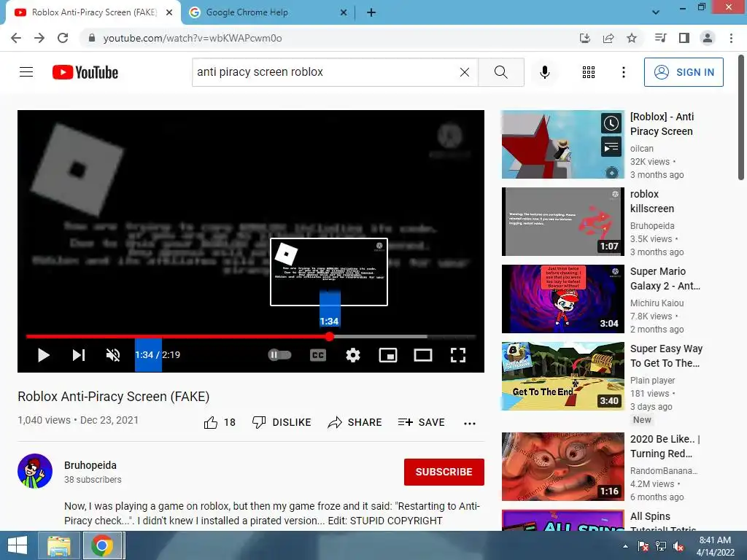747x560 pixels.
Task: Open the Super Mario Galaxy 2 video title
Action: [x=665, y=279]
